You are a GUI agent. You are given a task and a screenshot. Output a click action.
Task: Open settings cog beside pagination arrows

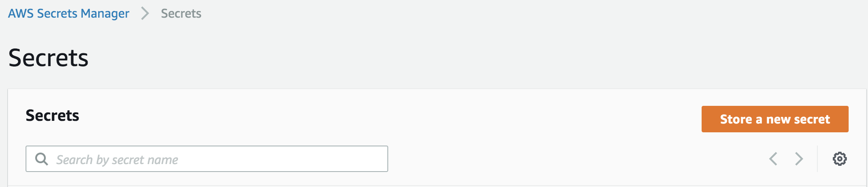(x=839, y=159)
